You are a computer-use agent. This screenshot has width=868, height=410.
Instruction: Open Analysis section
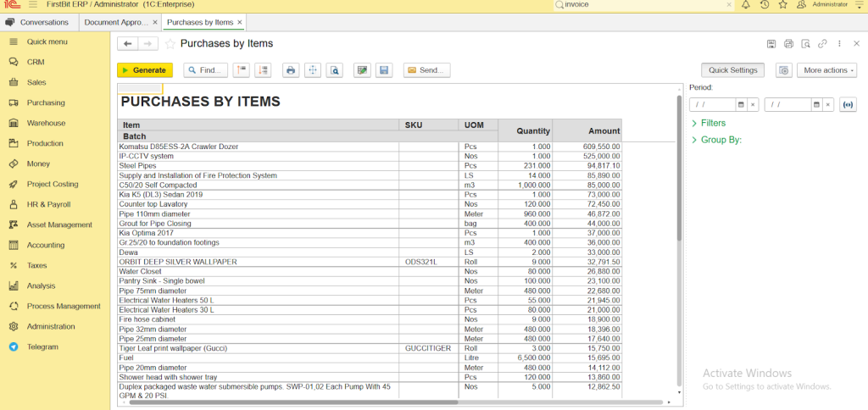[41, 286]
